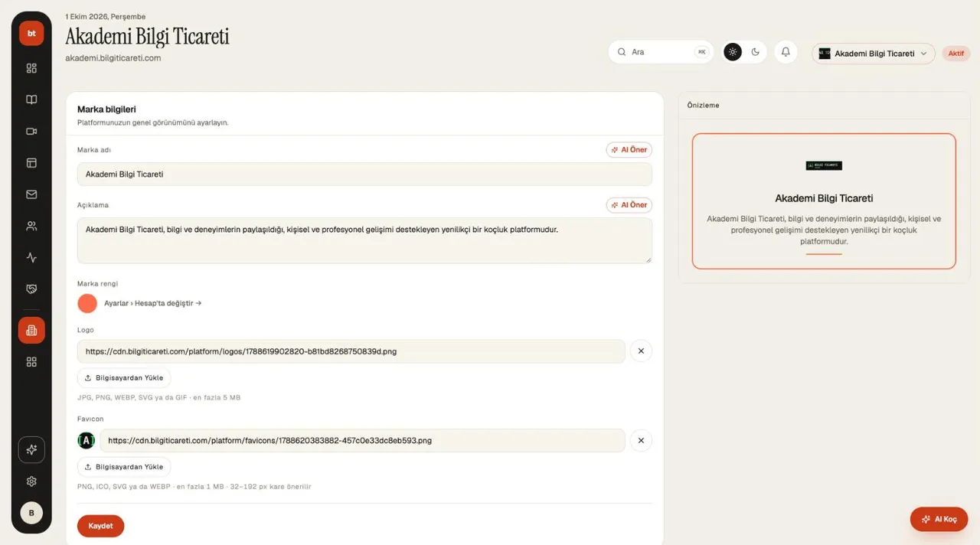This screenshot has width=980, height=545.
Task: Select the highlighted orange building icon in the sidebar
Action: coord(31,331)
